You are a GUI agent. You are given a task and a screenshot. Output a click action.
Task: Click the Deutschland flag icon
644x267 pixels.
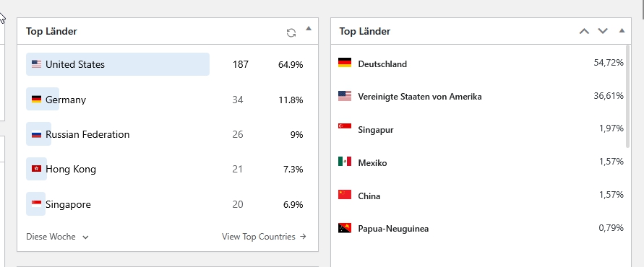coord(345,63)
